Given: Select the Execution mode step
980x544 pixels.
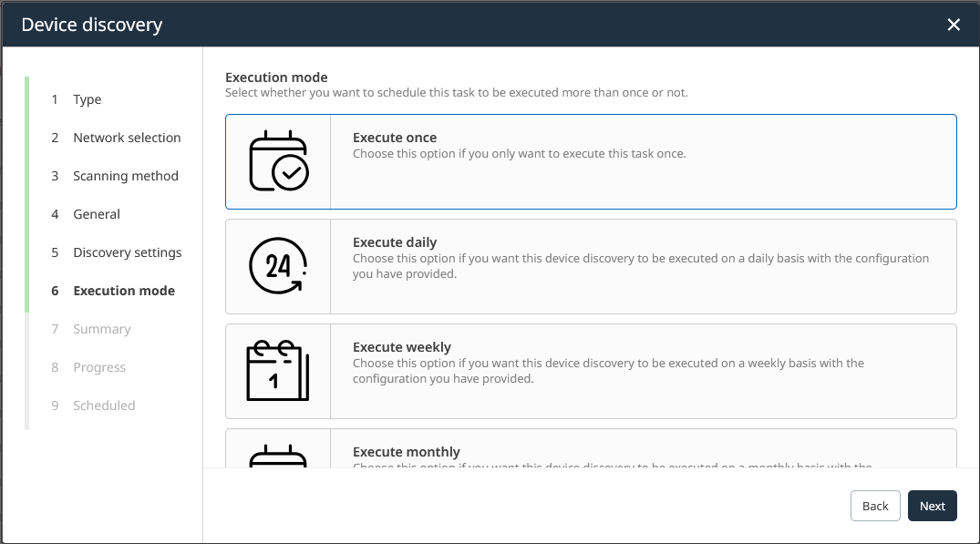Looking at the screenshot, I should tap(124, 291).
